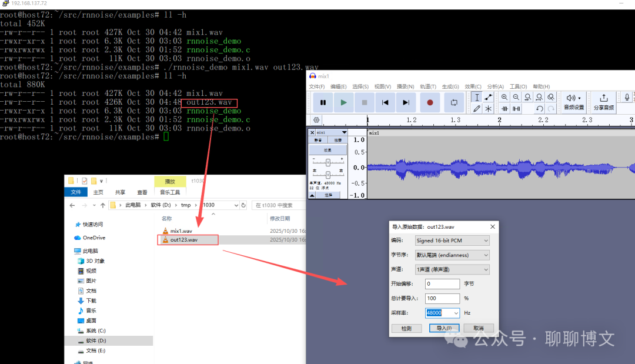The height and width of the screenshot is (364, 635).
Task: Click the 在 t1030 中搜索 search box
Action: [278, 205]
